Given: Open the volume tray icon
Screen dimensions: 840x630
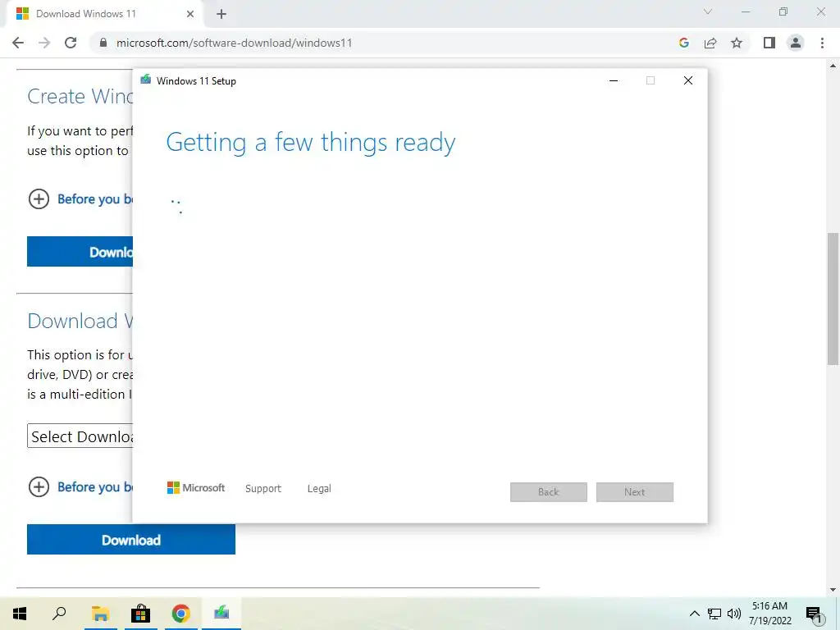Looking at the screenshot, I should point(734,614).
